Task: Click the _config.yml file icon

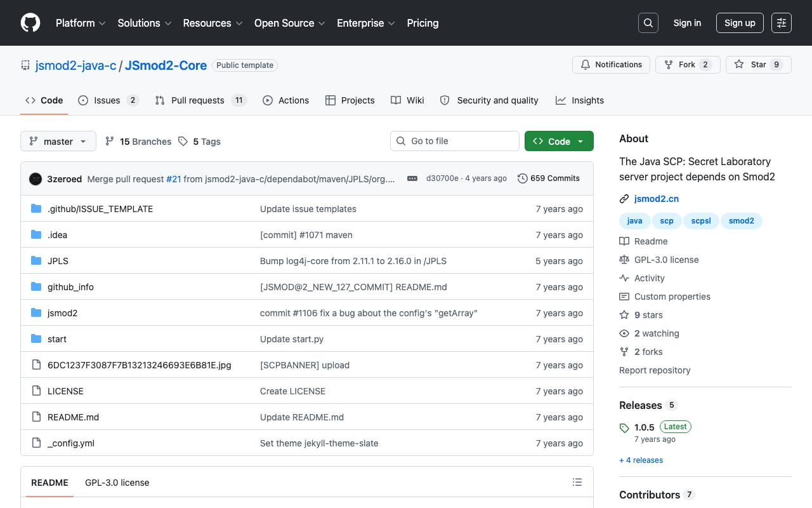Action: tap(36, 443)
